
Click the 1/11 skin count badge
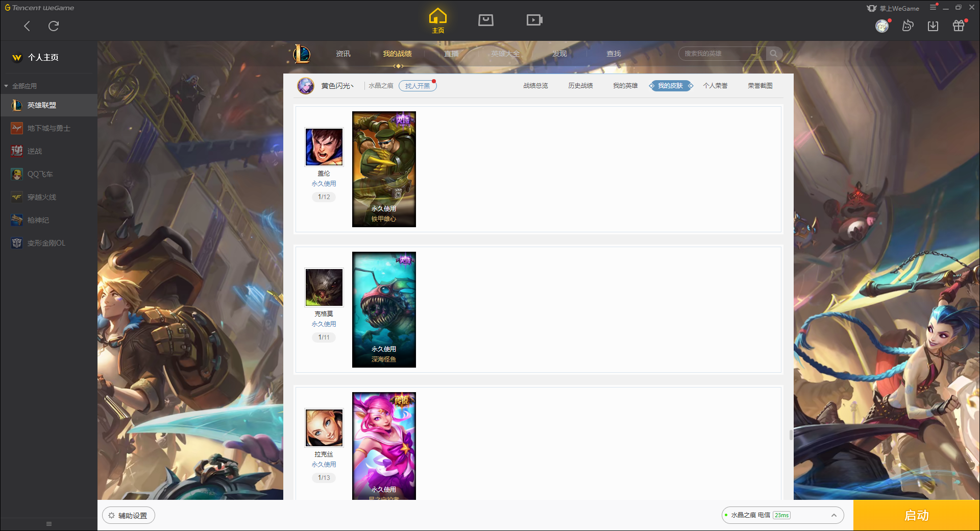[324, 337]
